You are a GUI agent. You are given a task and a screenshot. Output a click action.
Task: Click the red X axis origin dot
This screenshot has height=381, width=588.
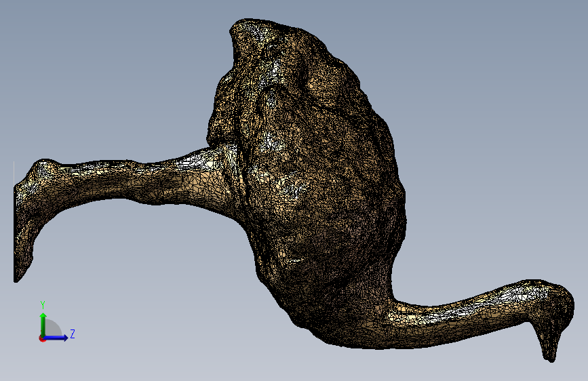(42, 339)
